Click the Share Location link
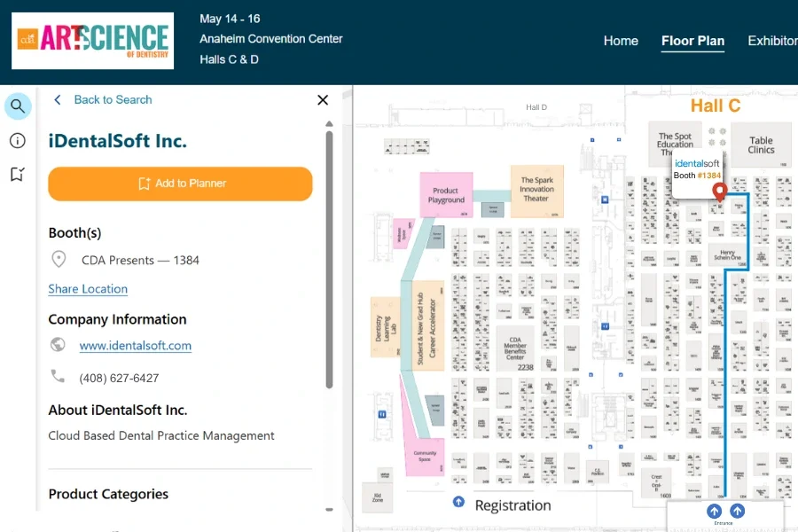Viewport: 798px width, 532px height. (x=88, y=289)
